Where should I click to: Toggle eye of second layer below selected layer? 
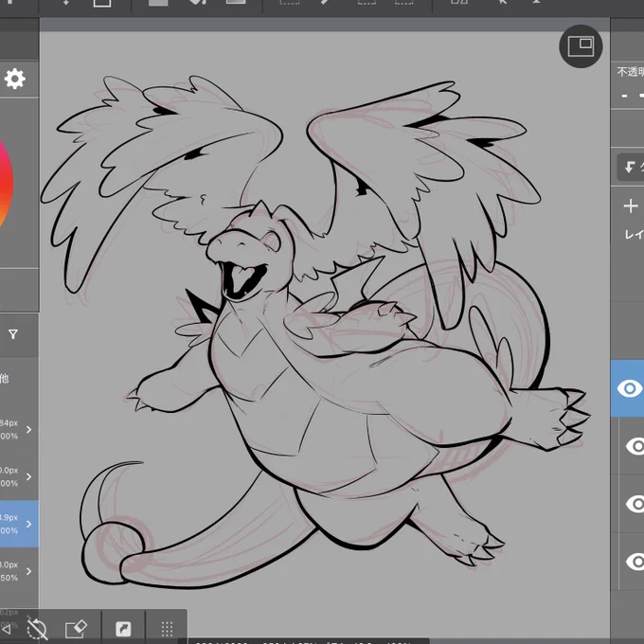click(635, 504)
